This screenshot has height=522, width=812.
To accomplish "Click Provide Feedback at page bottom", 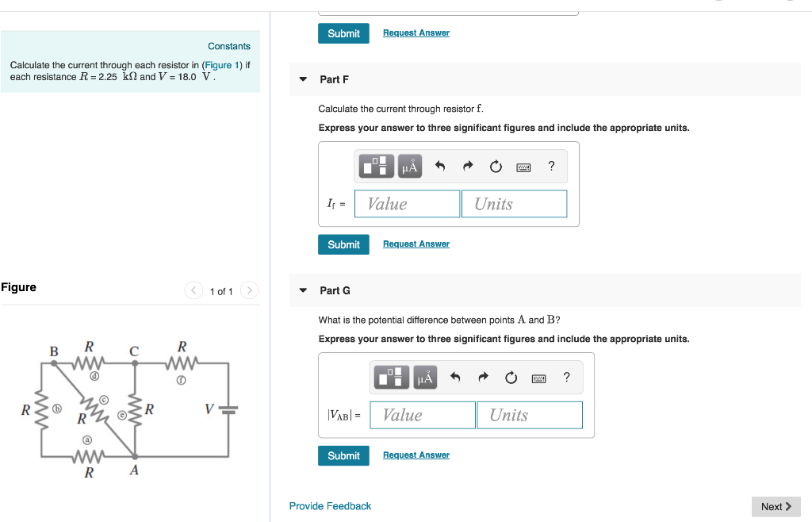I will click(x=330, y=505).
